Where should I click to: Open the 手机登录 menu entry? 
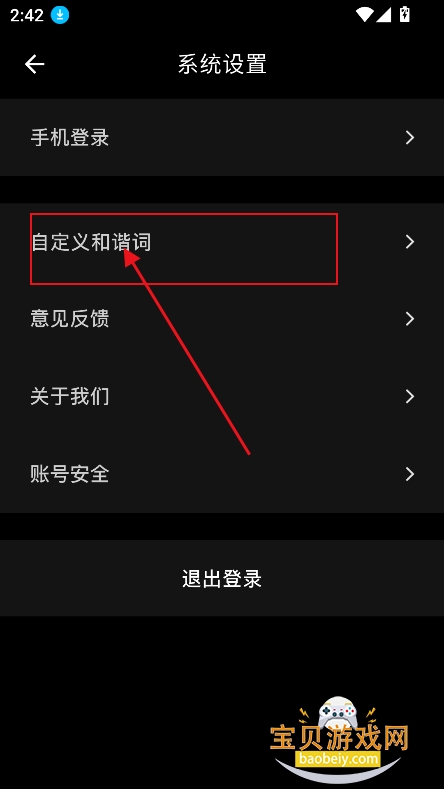point(222,137)
